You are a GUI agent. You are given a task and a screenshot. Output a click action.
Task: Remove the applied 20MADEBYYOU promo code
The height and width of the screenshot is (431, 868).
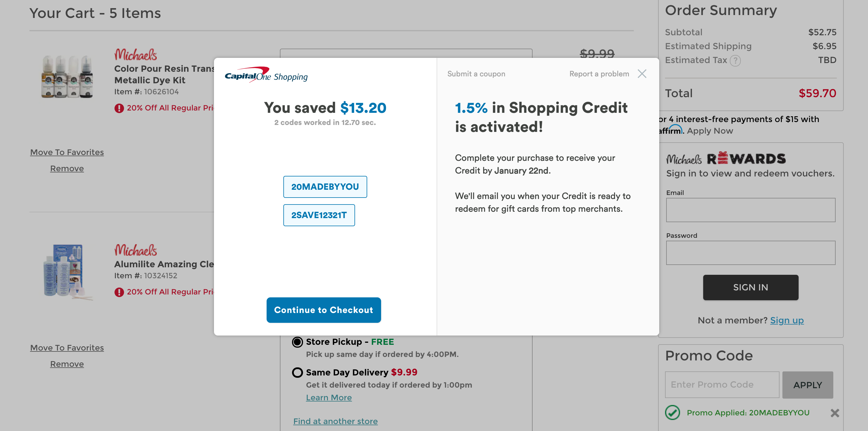coord(834,413)
